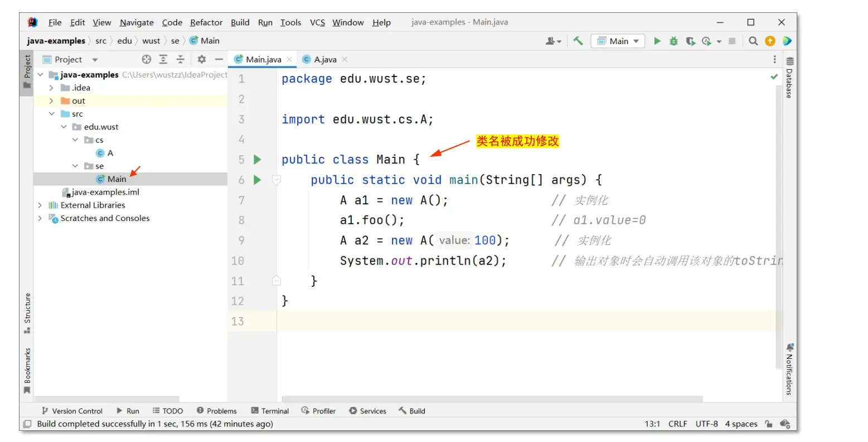
Task: Click the 13:1 cursor position entry
Action: point(652,424)
